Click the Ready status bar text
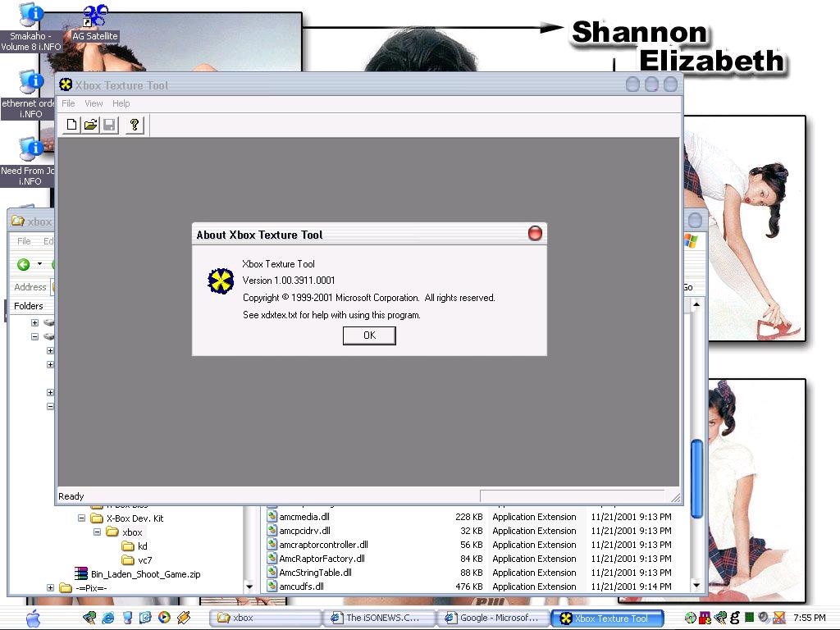 (71, 496)
